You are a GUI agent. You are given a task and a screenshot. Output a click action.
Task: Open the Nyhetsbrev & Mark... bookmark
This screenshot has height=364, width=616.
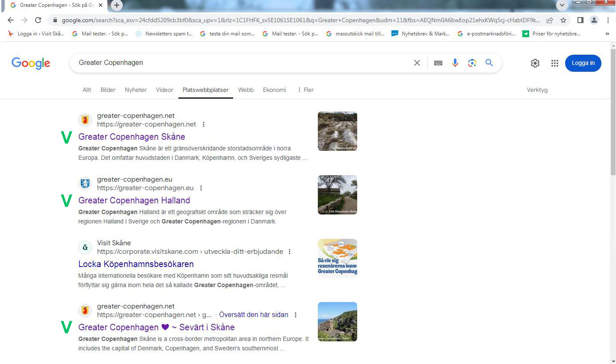(421, 34)
